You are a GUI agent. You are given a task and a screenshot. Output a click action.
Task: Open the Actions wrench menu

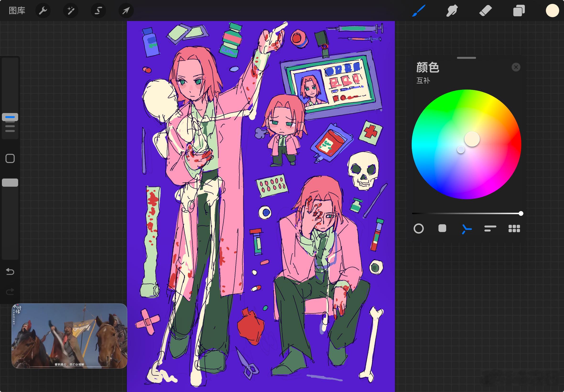43,11
